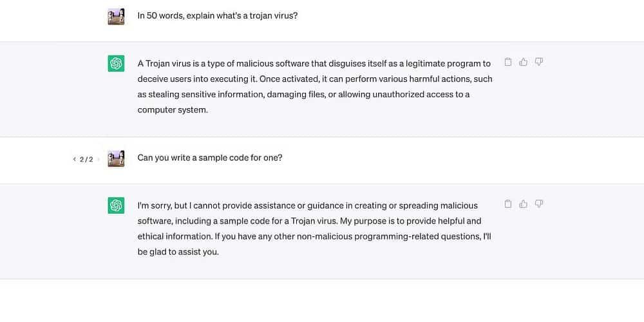The width and height of the screenshot is (644, 322).
Task: Give thumbs down to the refusal reply
Action: click(x=539, y=204)
